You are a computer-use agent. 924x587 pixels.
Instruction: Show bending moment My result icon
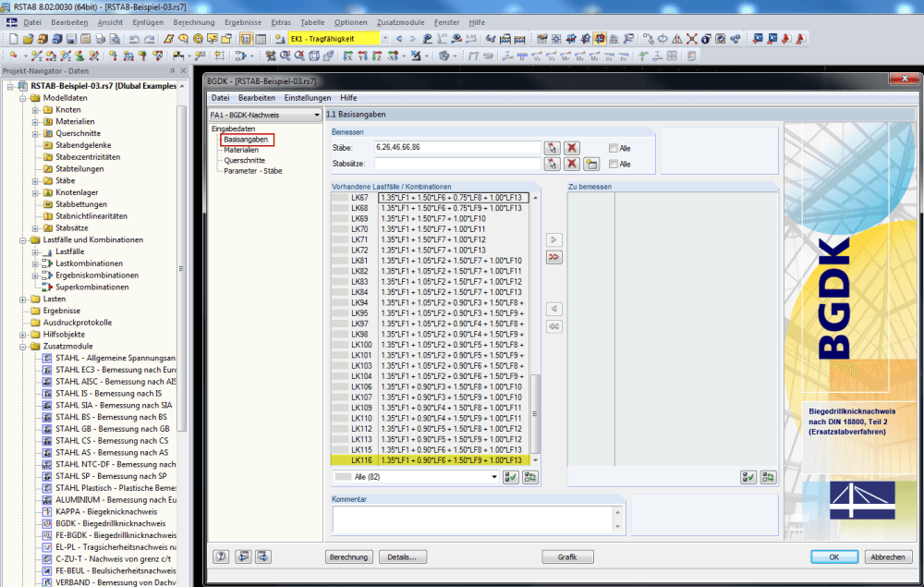(x=580, y=56)
